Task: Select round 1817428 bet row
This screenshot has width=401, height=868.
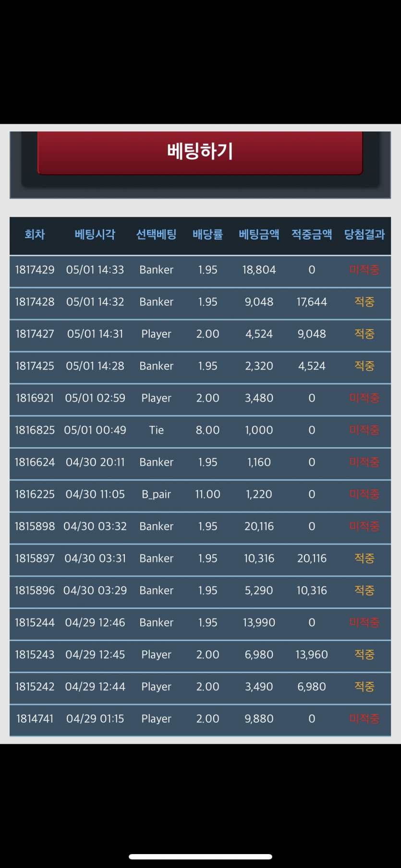Action: pos(200,302)
